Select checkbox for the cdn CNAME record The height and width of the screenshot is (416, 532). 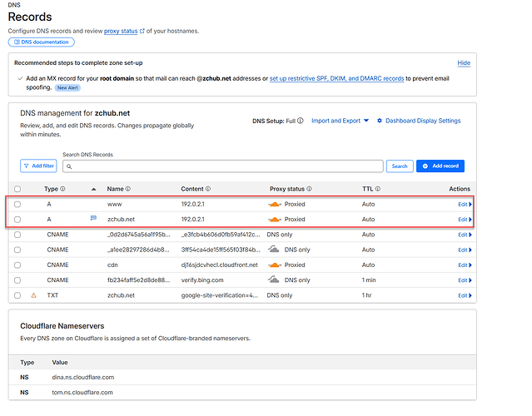[17, 265]
